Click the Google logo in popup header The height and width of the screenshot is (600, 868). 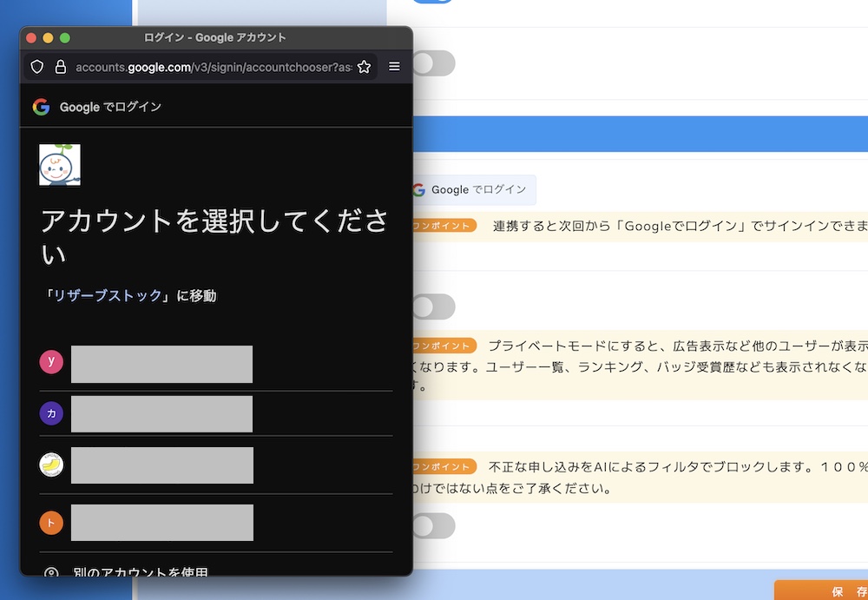[41, 107]
